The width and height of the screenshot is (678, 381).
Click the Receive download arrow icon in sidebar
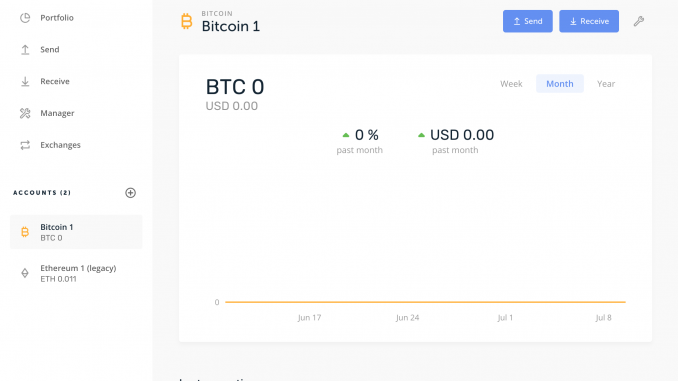pos(25,81)
